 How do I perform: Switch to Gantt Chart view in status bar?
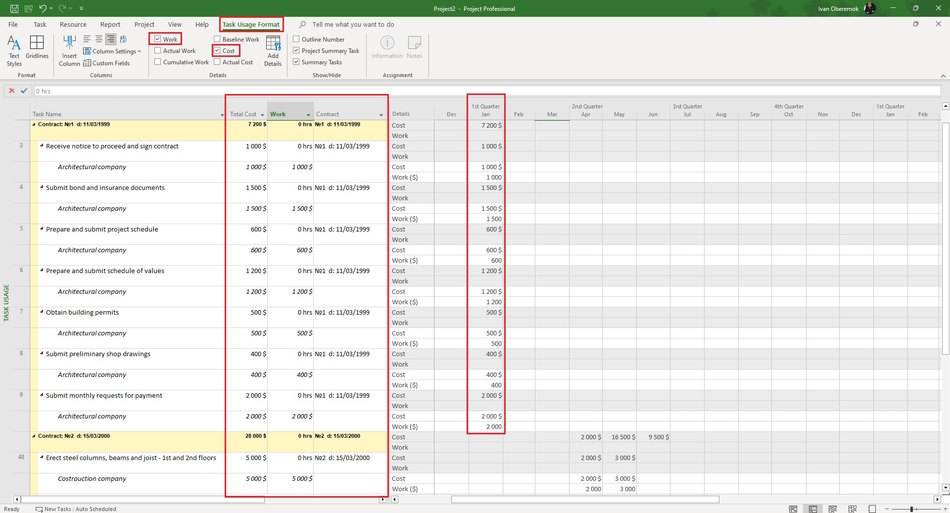tap(793, 509)
